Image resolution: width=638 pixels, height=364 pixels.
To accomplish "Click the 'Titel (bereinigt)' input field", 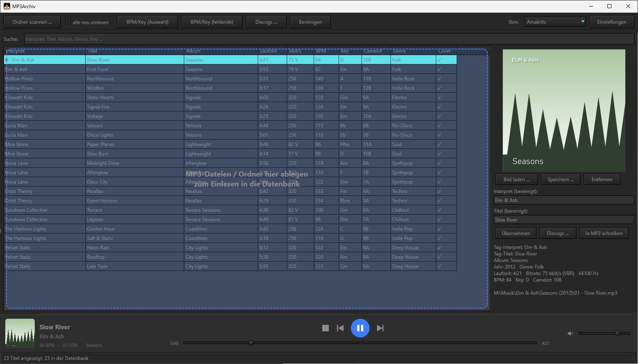I will (x=564, y=220).
